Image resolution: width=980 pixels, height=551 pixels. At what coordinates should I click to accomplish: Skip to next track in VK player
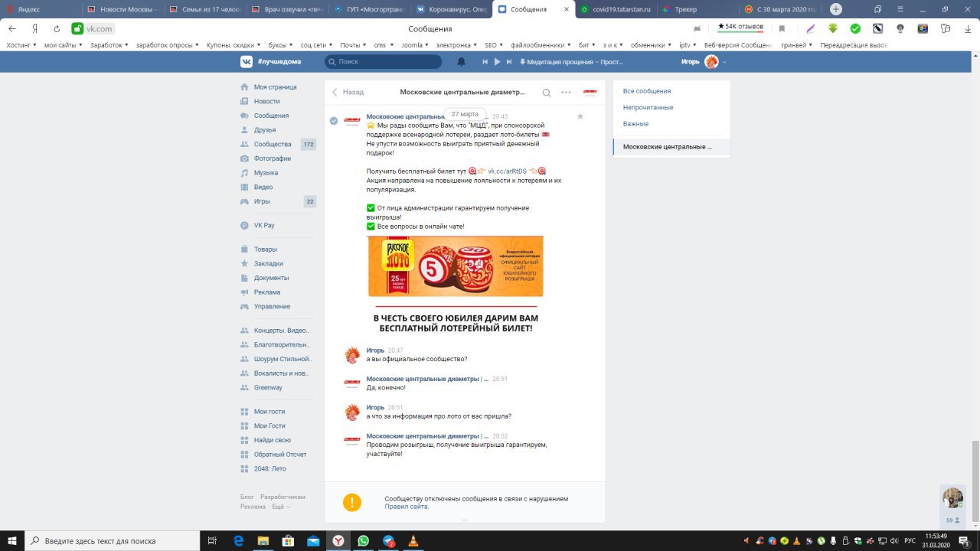coord(509,61)
